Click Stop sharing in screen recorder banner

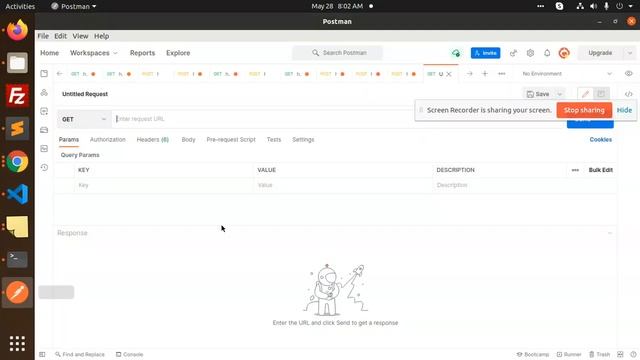(x=584, y=110)
